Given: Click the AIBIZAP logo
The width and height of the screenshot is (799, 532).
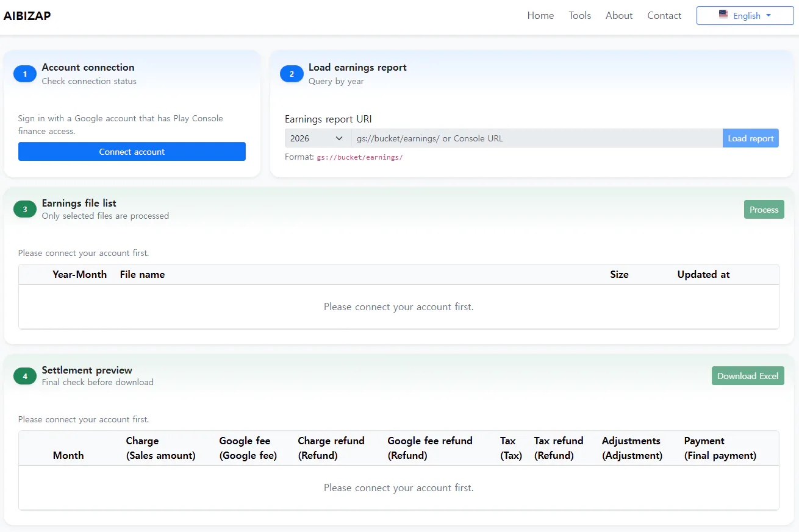Looking at the screenshot, I should coord(27,16).
